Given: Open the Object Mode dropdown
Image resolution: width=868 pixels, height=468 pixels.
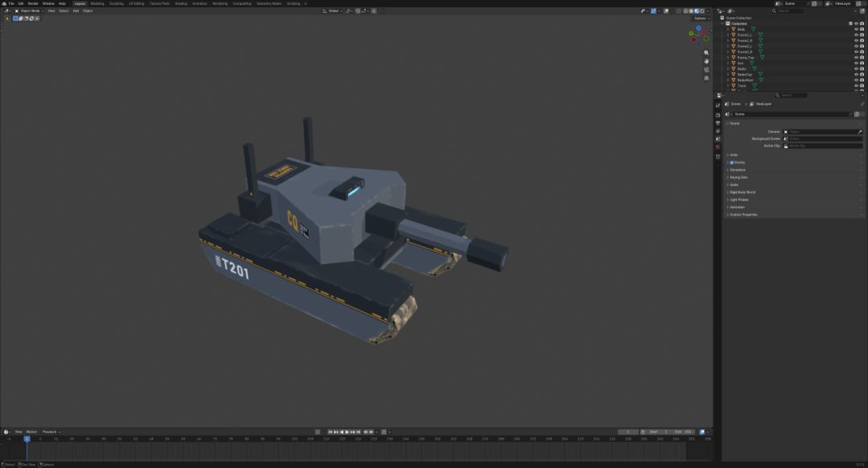Looking at the screenshot, I should click(x=30, y=10).
